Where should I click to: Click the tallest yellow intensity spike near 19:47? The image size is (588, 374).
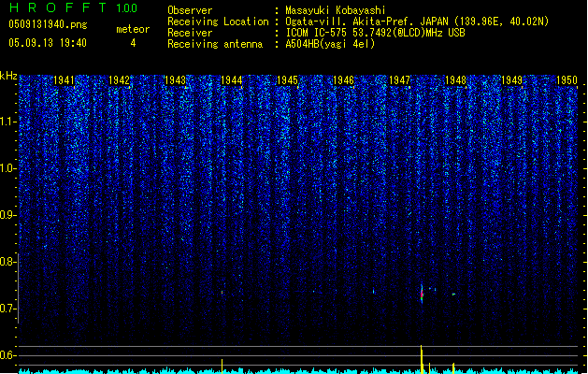click(x=422, y=359)
